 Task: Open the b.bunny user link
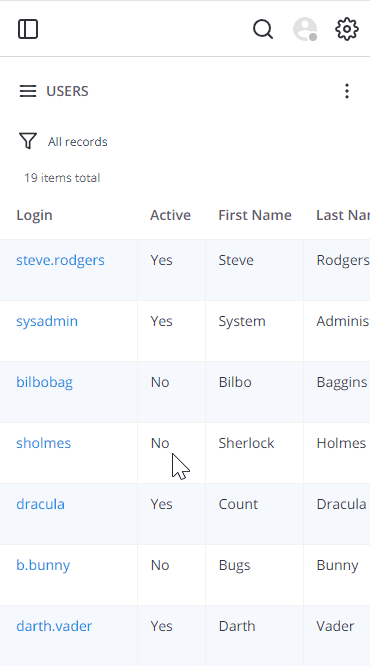(43, 565)
